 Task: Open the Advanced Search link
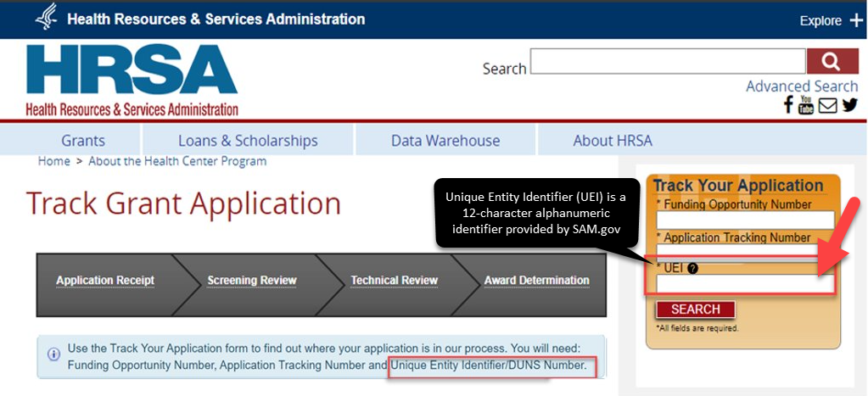click(802, 86)
